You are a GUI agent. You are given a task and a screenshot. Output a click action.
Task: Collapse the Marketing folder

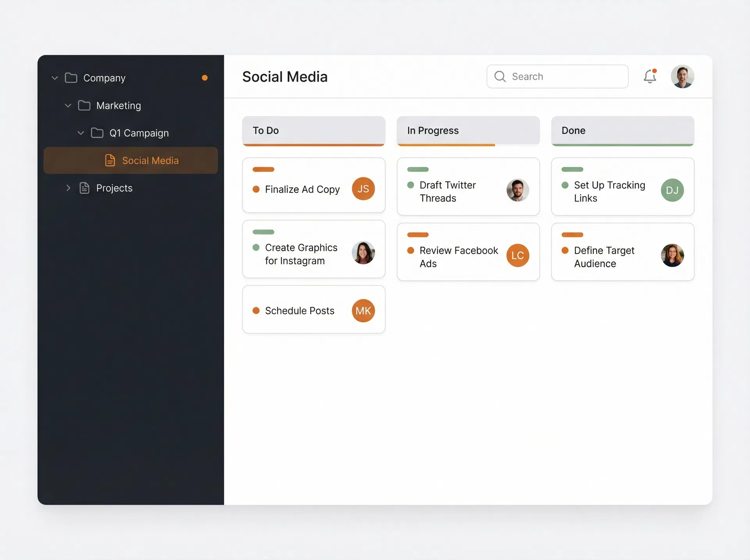[x=68, y=105]
